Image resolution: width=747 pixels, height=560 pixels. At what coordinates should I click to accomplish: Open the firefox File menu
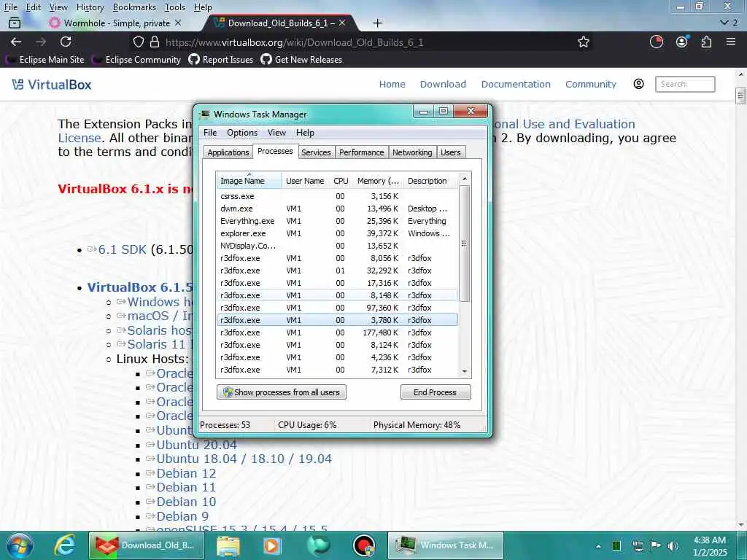pyautogui.click(x=10, y=7)
